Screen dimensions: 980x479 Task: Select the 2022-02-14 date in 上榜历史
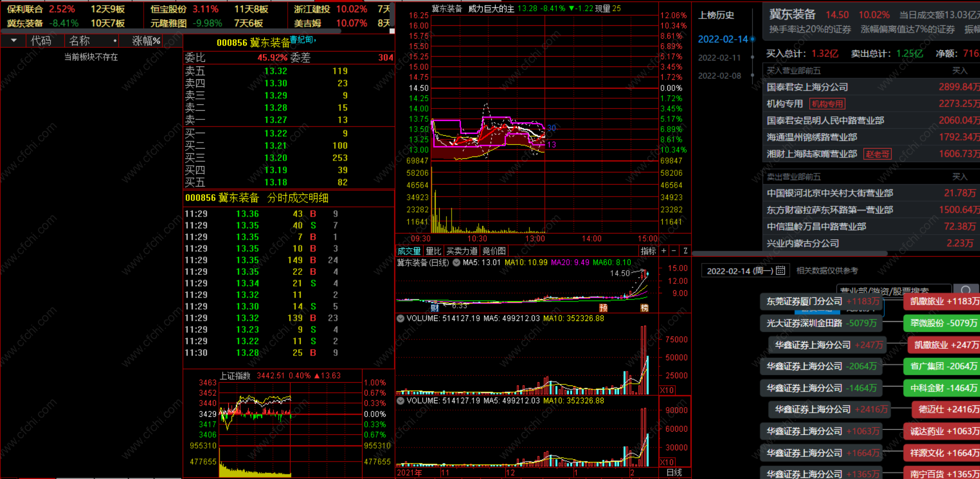pos(722,39)
